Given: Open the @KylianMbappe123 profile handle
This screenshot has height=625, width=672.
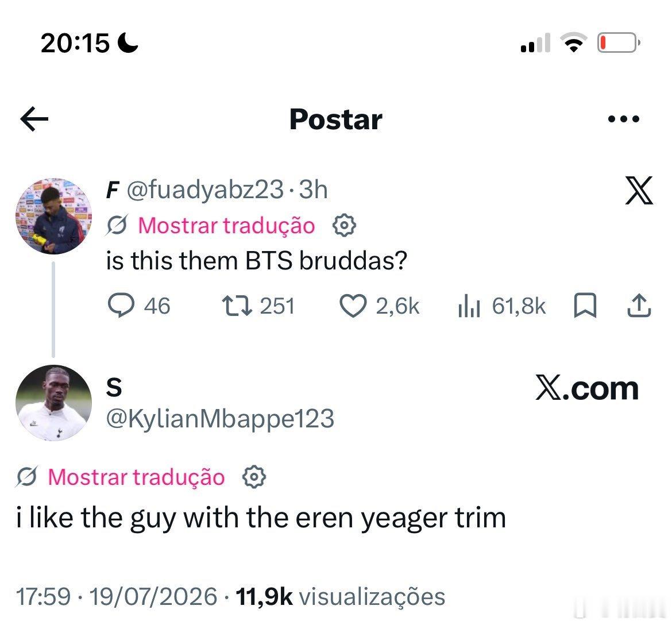Looking at the screenshot, I should 220,418.
